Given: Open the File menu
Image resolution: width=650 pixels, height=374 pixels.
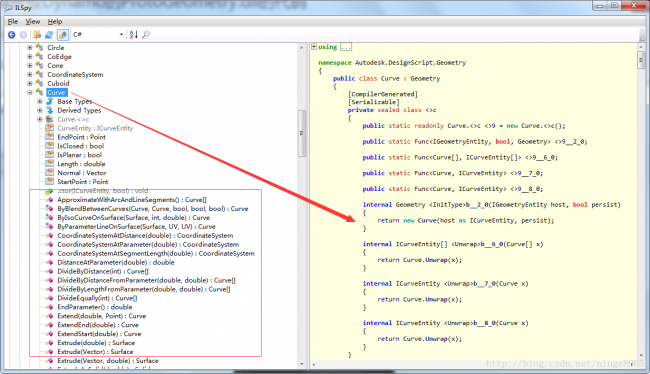Looking at the screenshot, I should [13, 22].
